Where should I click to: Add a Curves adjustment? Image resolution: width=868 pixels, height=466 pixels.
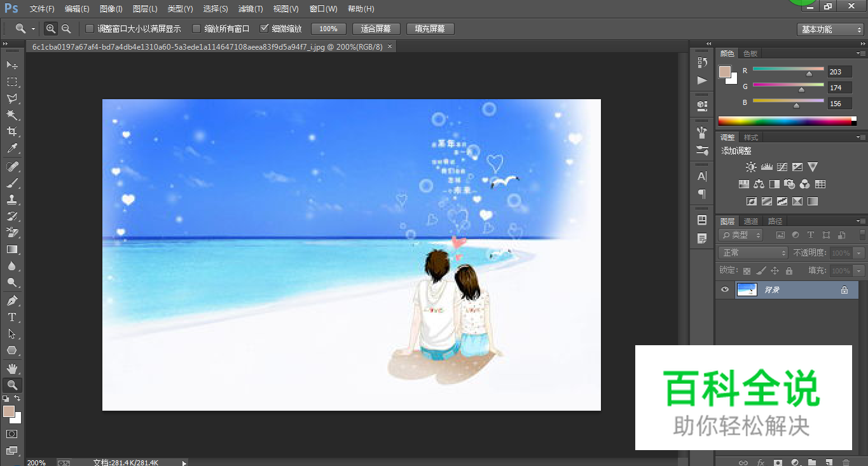coord(782,167)
